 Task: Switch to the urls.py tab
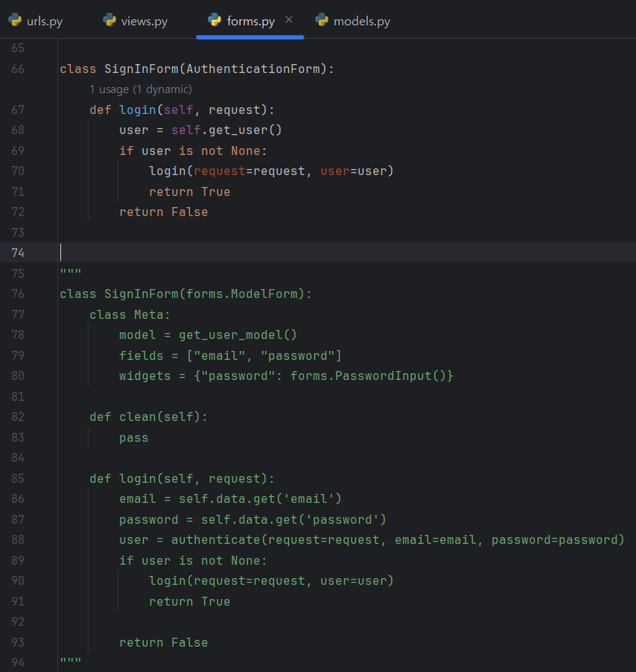click(x=44, y=21)
